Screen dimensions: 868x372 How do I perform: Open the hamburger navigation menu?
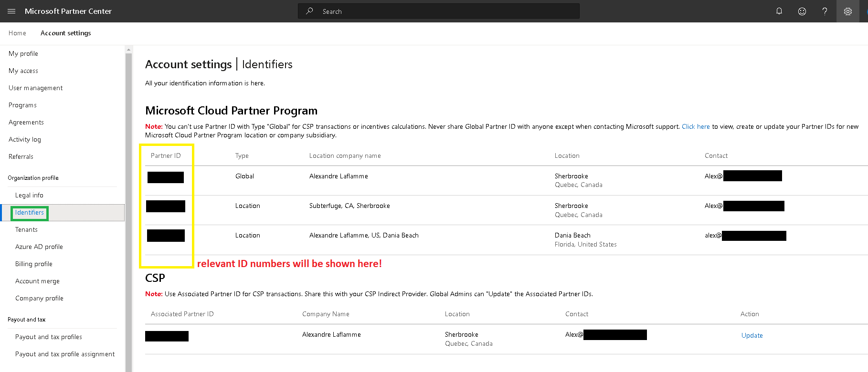click(x=11, y=11)
